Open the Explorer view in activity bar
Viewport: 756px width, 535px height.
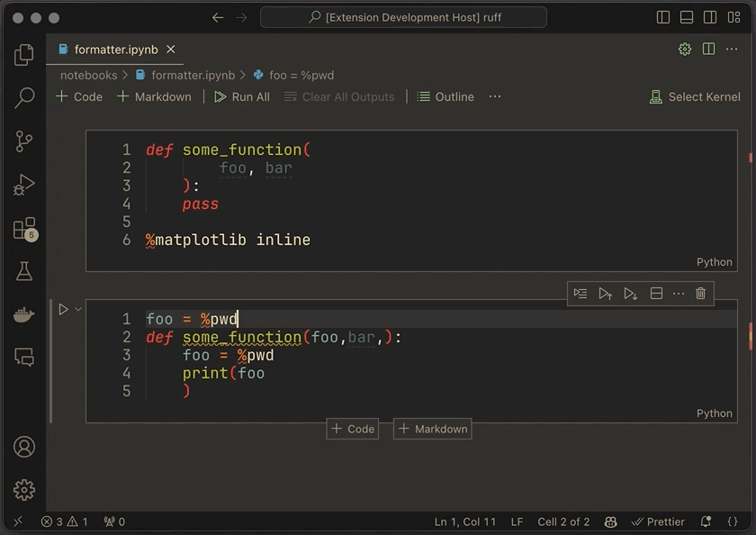(23, 55)
